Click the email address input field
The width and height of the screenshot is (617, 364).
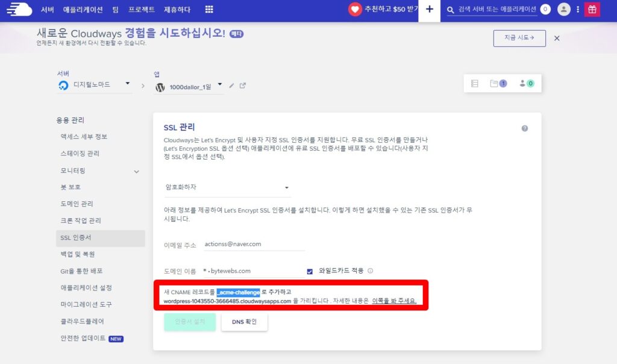click(254, 244)
